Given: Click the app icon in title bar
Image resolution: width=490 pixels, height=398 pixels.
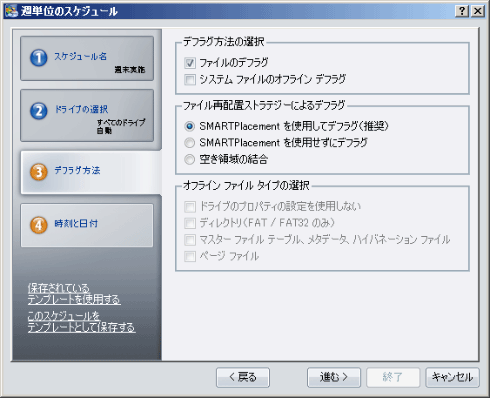Looking at the screenshot, I should (11, 11).
